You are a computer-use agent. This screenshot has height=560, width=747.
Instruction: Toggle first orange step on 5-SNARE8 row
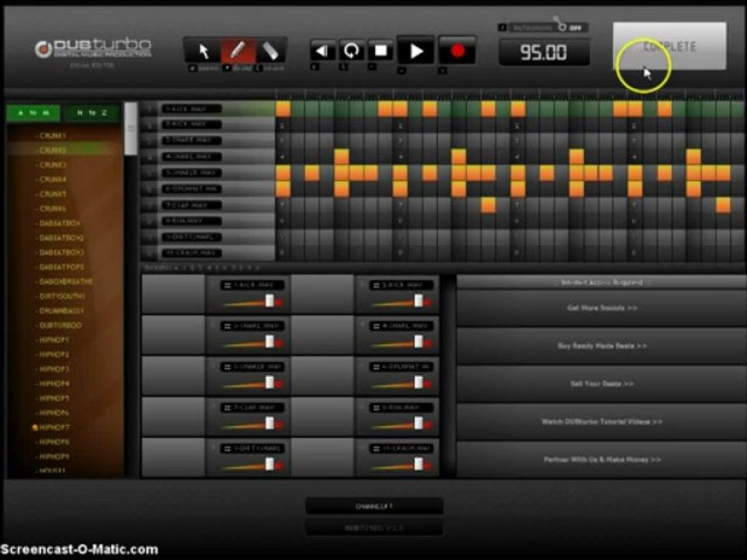(x=283, y=173)
